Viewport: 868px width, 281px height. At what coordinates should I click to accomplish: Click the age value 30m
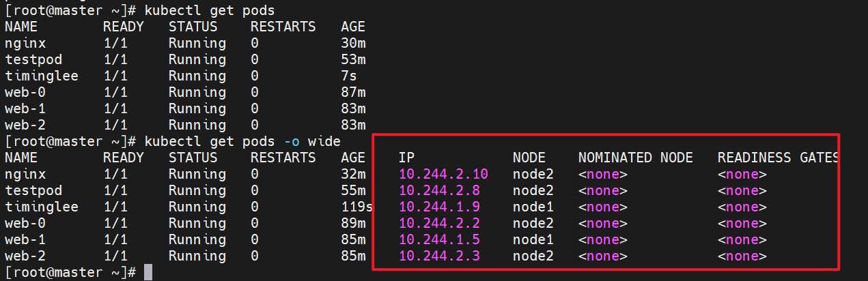(354, 44)
